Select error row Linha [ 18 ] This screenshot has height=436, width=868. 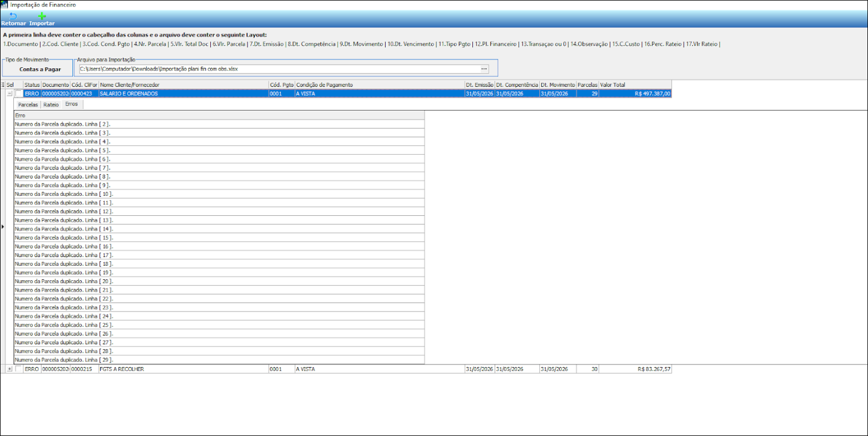point(219,264)
